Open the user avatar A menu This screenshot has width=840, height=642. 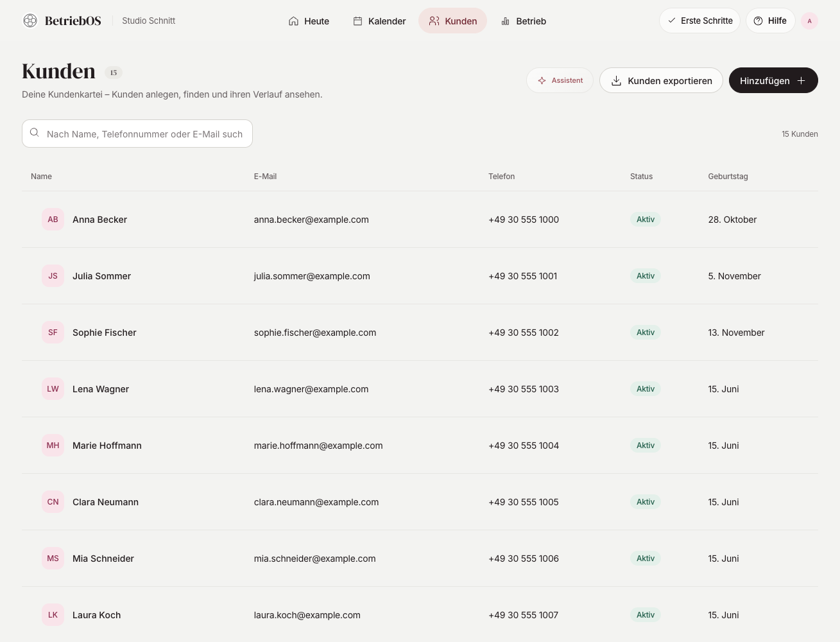click(x=809, y=21)
